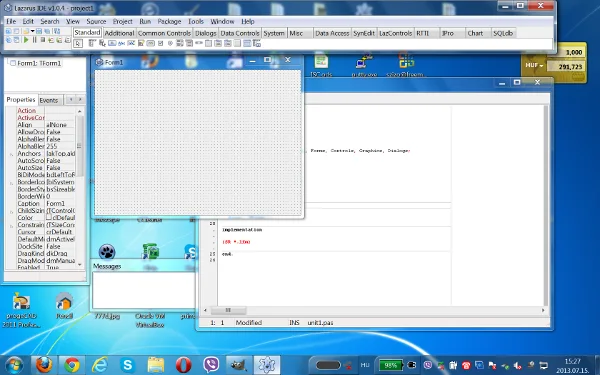Open Firefox from the taskbar
The width and height of the screenshot is (600, 375).
click(x=44, y=365)
